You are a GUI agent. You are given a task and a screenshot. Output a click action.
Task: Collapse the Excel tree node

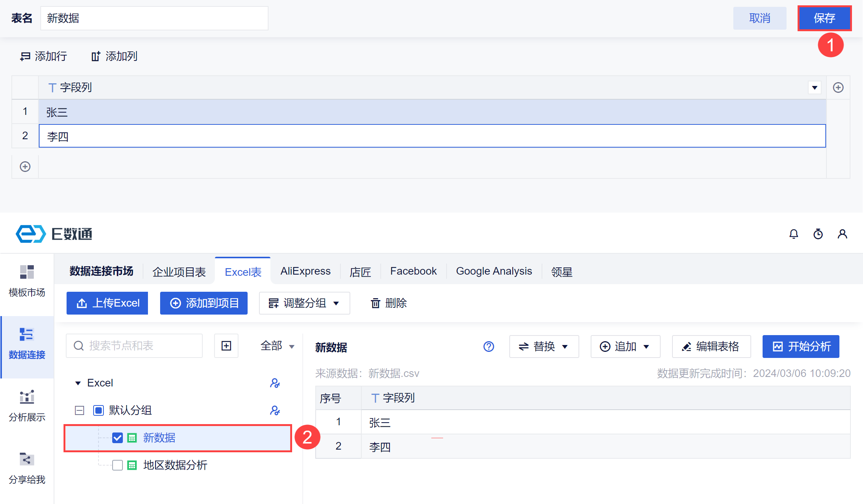coord(78,383)
